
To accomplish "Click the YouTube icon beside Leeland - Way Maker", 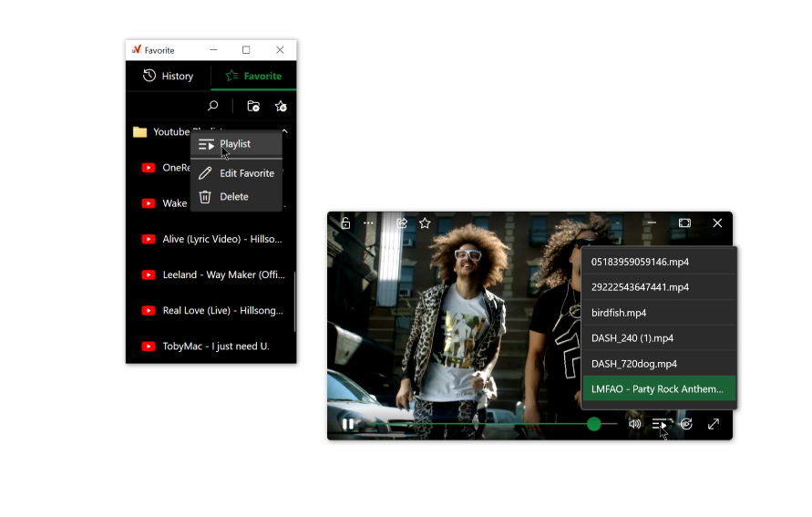I will point(149,274).
